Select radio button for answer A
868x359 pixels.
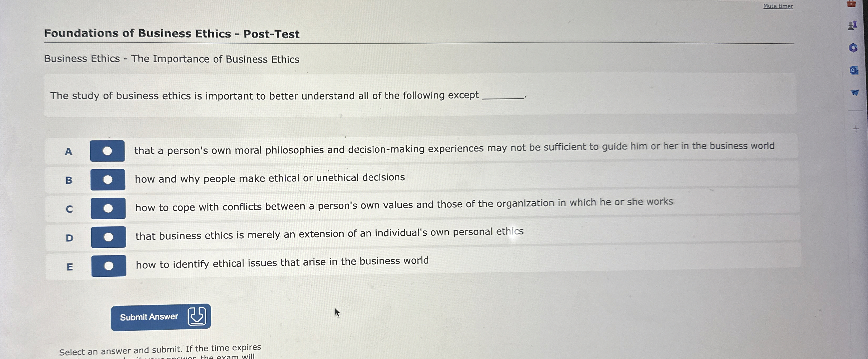point(108,152)
